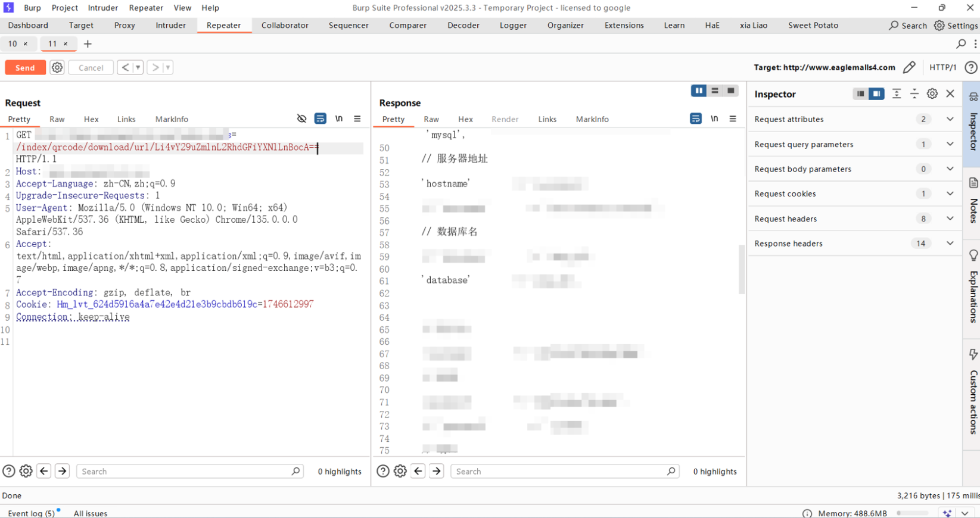The image size is (980, 518).
Task: Switch inspector to compact layout
Action: [x=860, y=94]
